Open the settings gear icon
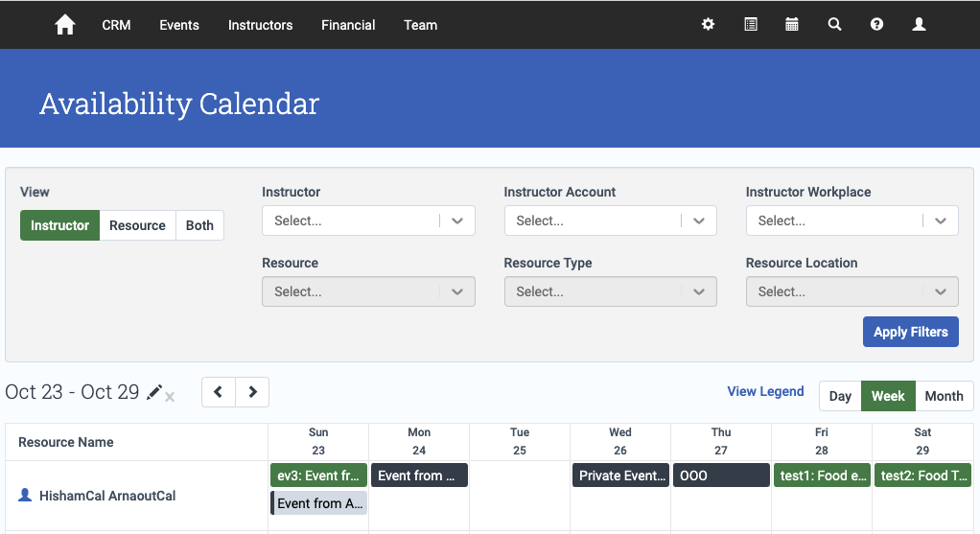Image resolution: width=980 pixels, height=534 pixels. (x=708, y=24)
